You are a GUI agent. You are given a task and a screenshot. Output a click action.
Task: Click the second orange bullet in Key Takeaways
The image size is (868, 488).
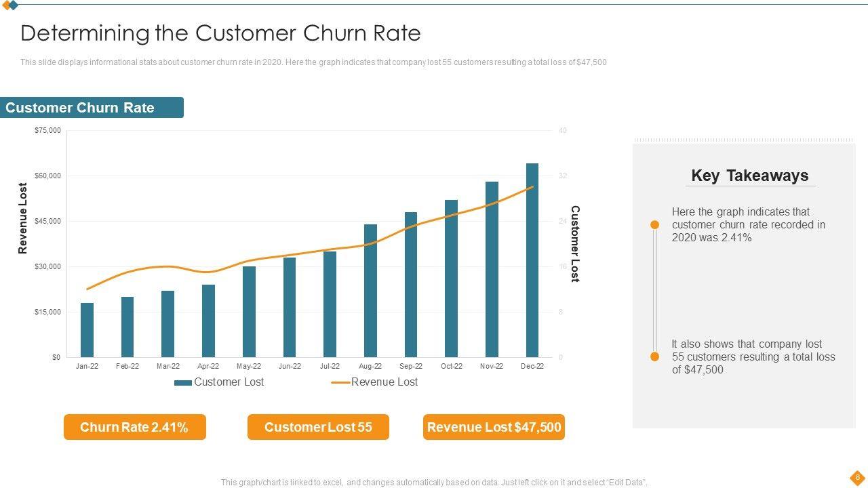(654, 357)
